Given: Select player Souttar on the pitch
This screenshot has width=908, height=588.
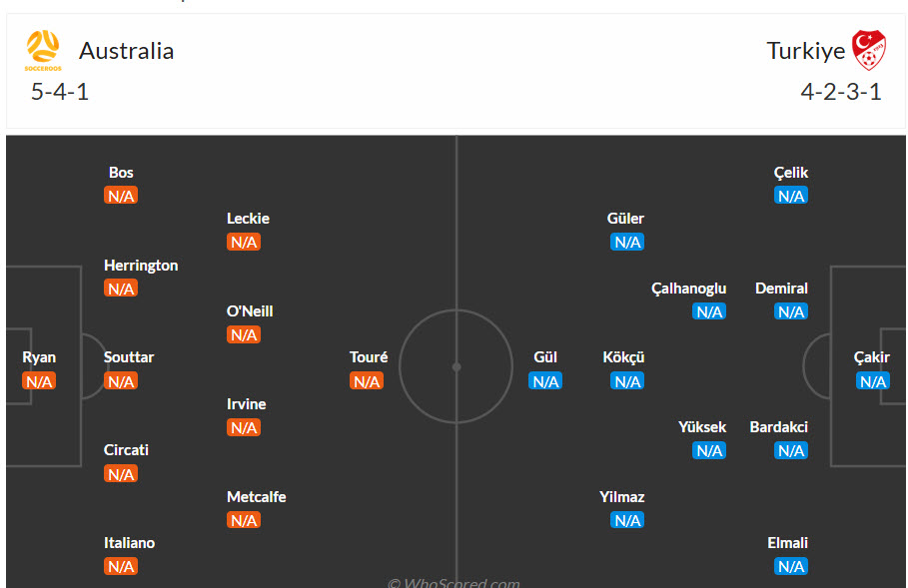Looking at the screenshot, I should 129,357.
